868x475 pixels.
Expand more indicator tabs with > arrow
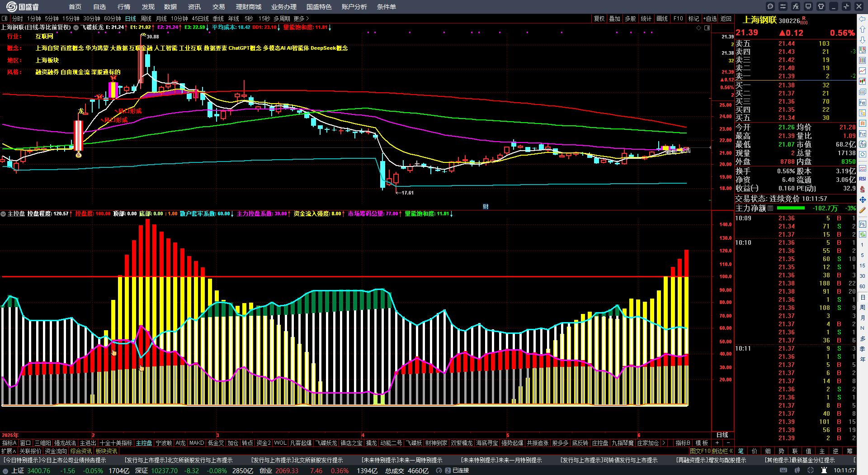(x=664, y=443)
